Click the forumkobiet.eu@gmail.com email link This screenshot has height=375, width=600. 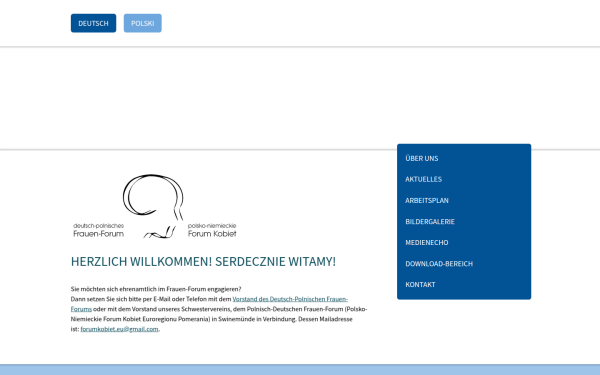[119, 329]
